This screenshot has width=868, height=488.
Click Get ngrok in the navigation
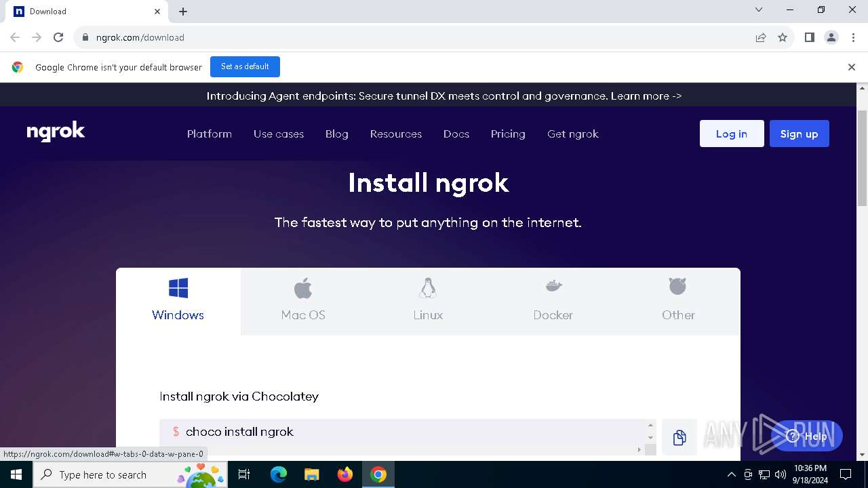(x=573, y=134)
